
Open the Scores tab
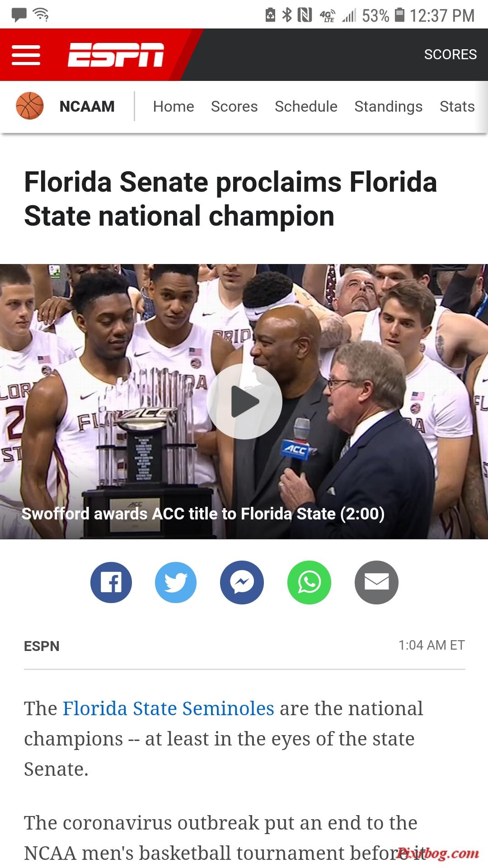(x=234, y=106)
